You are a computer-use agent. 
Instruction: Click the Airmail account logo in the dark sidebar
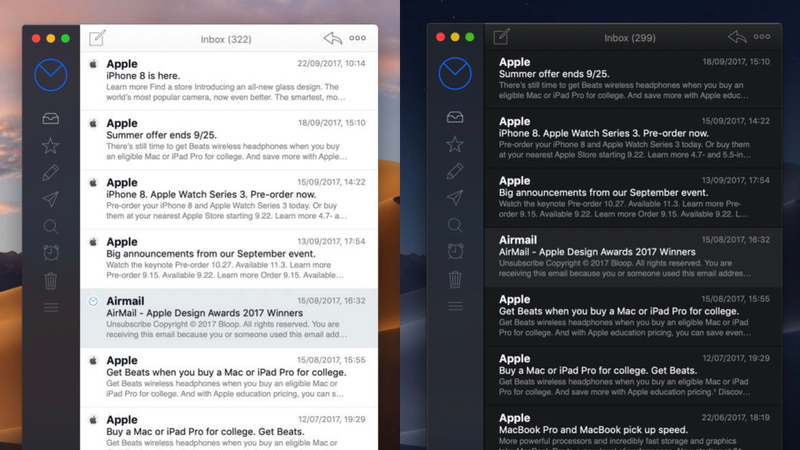coord(455,73)
